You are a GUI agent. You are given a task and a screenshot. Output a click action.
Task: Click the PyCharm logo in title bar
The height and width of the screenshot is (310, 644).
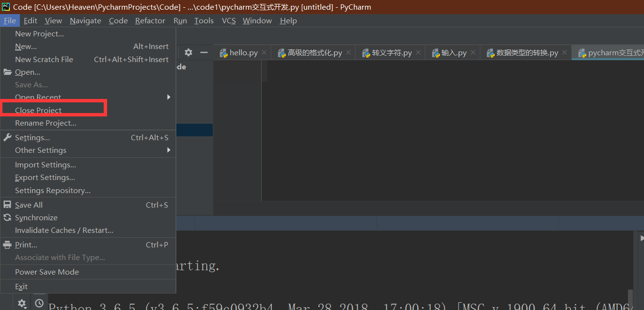point(6,7)
